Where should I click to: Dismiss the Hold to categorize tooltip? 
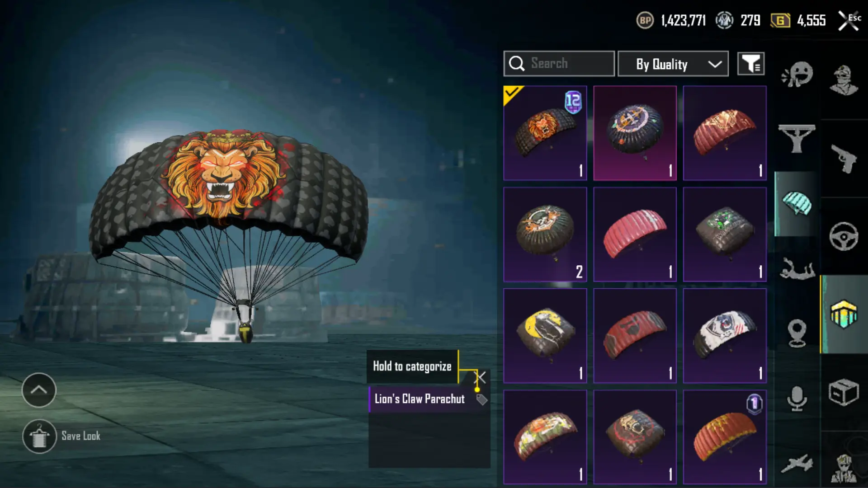[480, 377]
